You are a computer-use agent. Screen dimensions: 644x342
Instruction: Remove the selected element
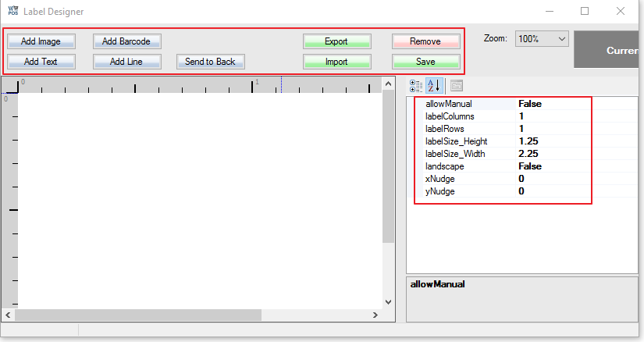pos(426,41)
